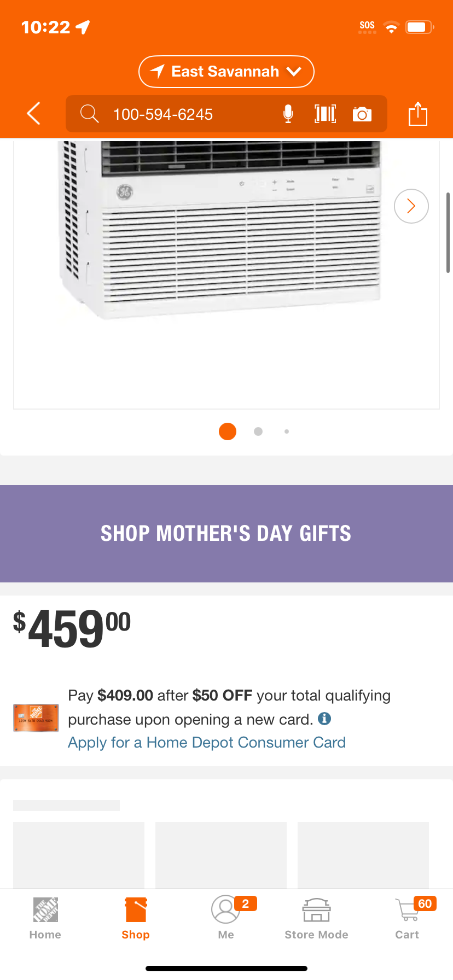This screenshot has width=453, height=980.
Task: Switch to the Shop tab
Action: (136, 918)
